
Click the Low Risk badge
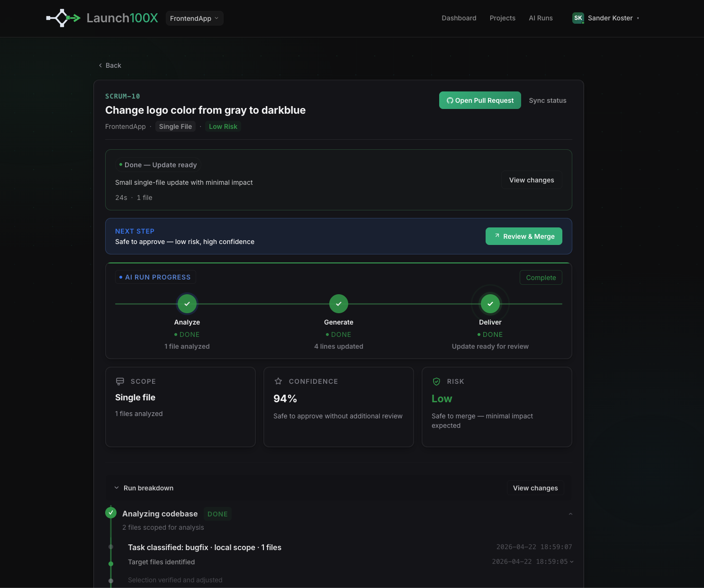(223, 126)
